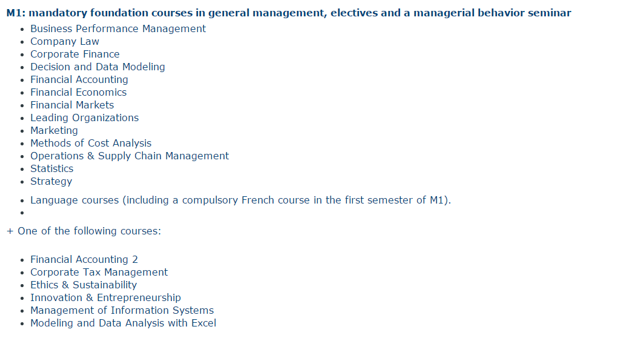Select Financial Accounting 2 option
The height and width of the screenshot is (338, 644).
[x=84, y=260]
